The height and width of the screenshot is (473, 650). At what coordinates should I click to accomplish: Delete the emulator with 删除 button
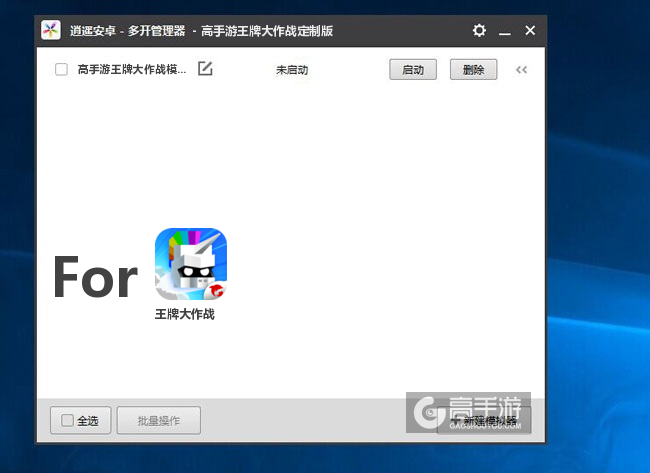[x=473, y=70]
